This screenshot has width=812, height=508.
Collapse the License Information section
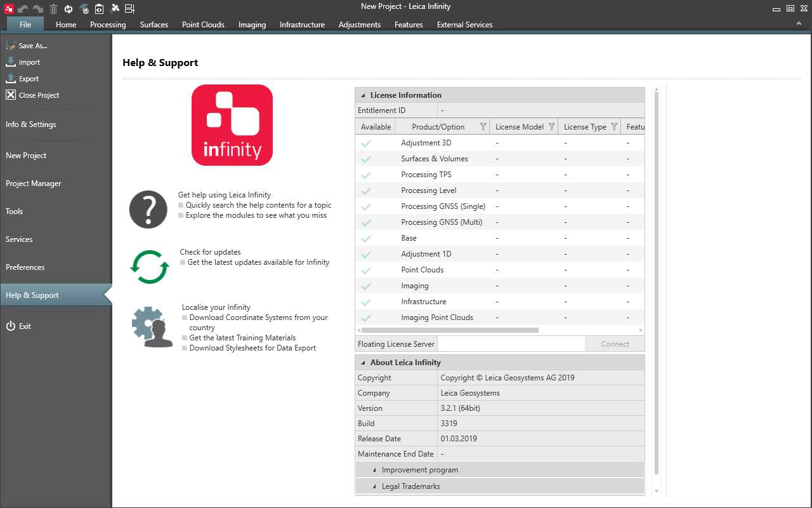pos(363,95)
